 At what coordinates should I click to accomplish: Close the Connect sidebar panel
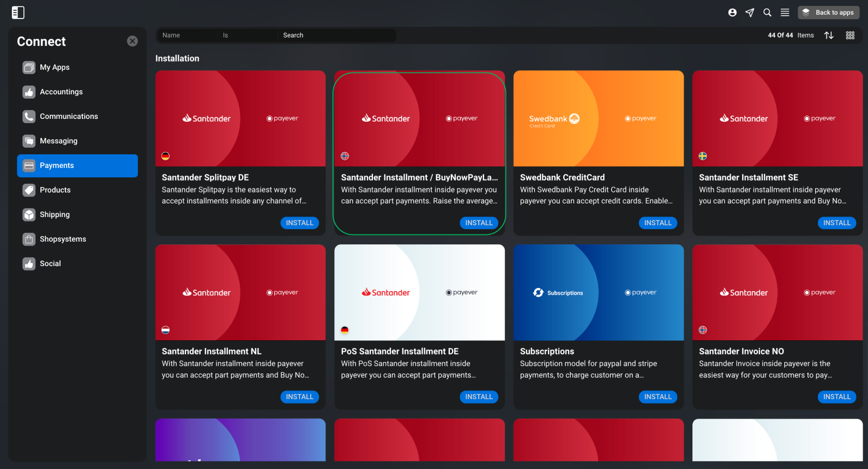tap(132, 41)
